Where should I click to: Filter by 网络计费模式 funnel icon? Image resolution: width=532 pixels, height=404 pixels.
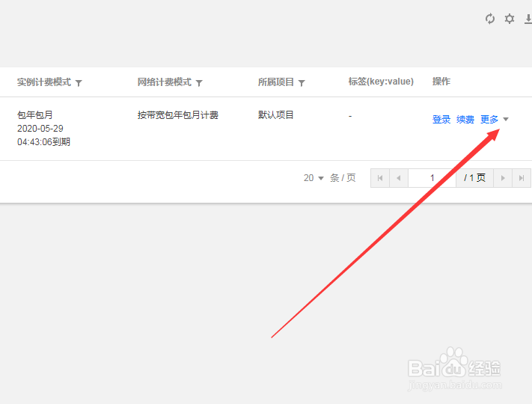pos(199,83)
